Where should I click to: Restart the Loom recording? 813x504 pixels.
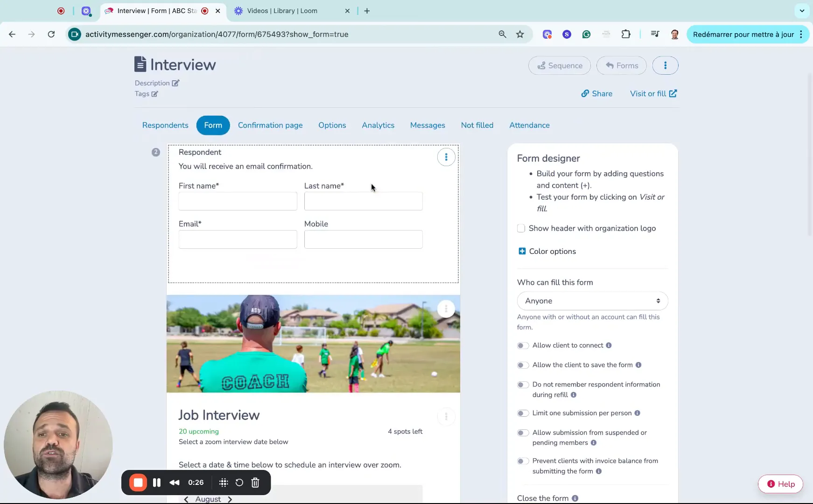(x=239, y=483)
